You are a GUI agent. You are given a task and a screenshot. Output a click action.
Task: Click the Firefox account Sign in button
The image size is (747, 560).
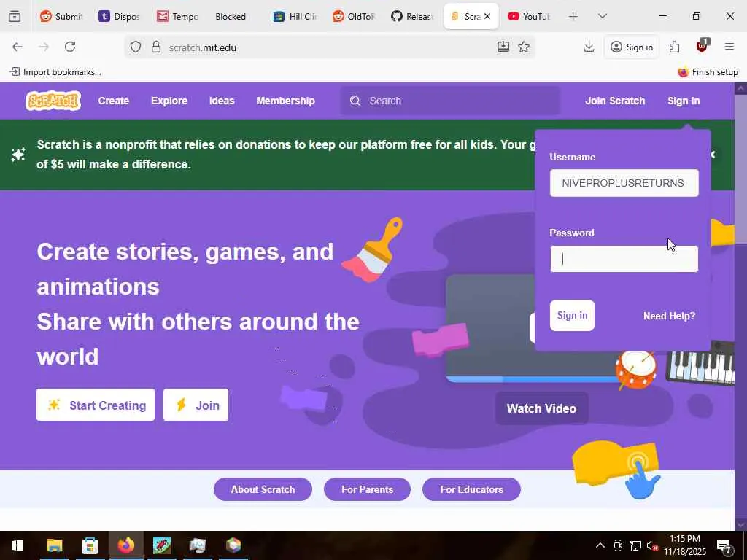tap(632, 47)
